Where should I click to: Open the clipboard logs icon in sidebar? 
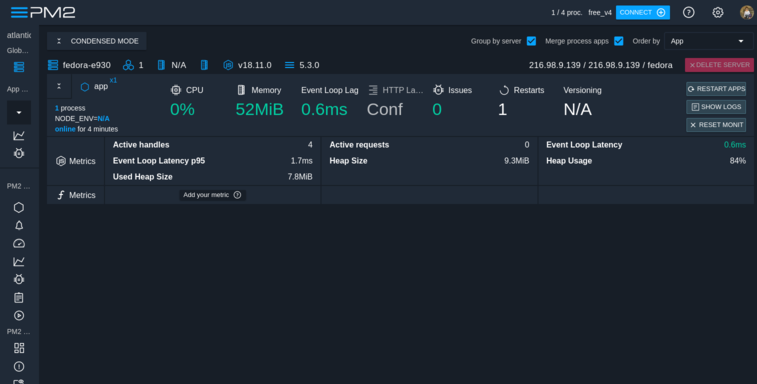pos(19,298)
